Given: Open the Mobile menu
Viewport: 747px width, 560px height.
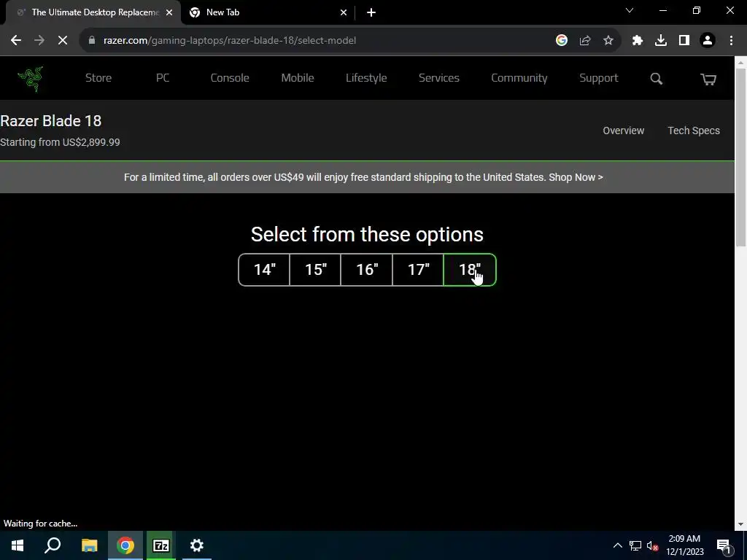Looking at the screenshot, I should pyautogui.click(x=298, y=78).
